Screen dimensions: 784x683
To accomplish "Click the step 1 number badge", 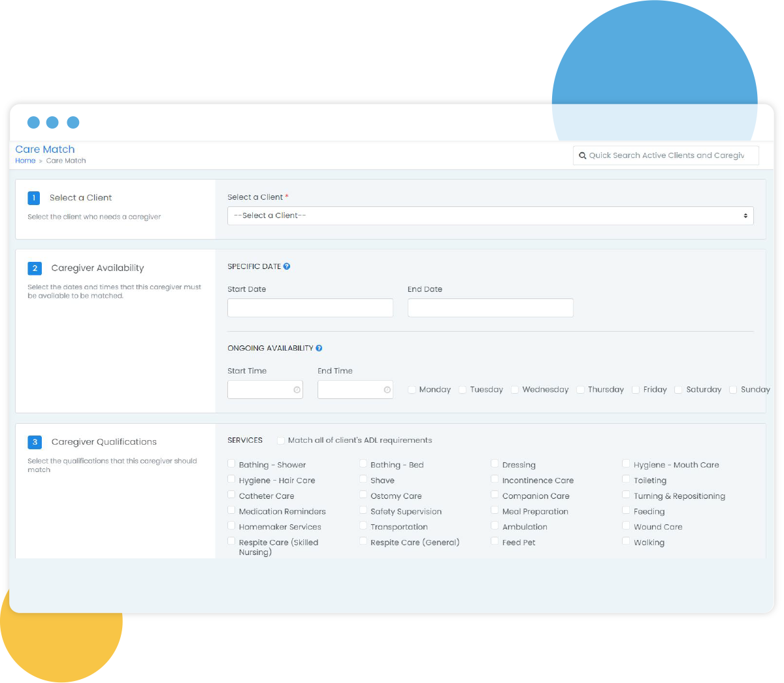I will 34,198.
